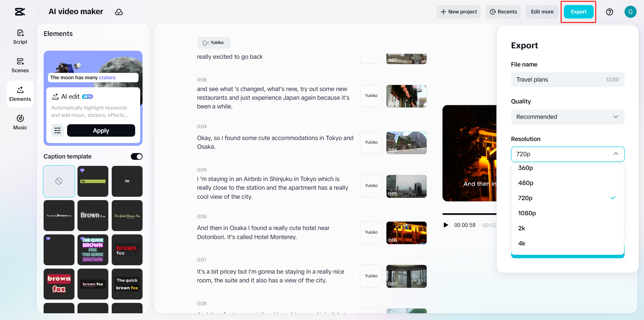644x320 pixels.
Task: Play the video preview
Action: (x=446, y=225)
